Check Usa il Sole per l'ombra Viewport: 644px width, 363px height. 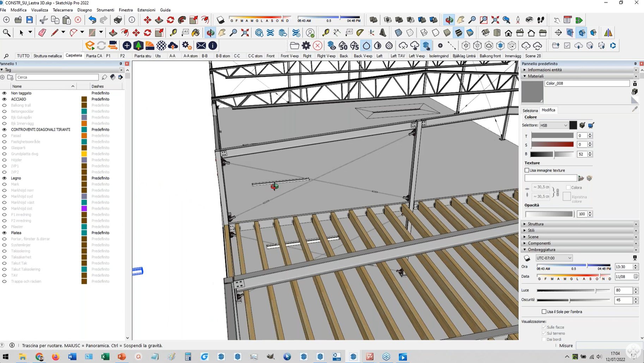[x=544, y=311]
